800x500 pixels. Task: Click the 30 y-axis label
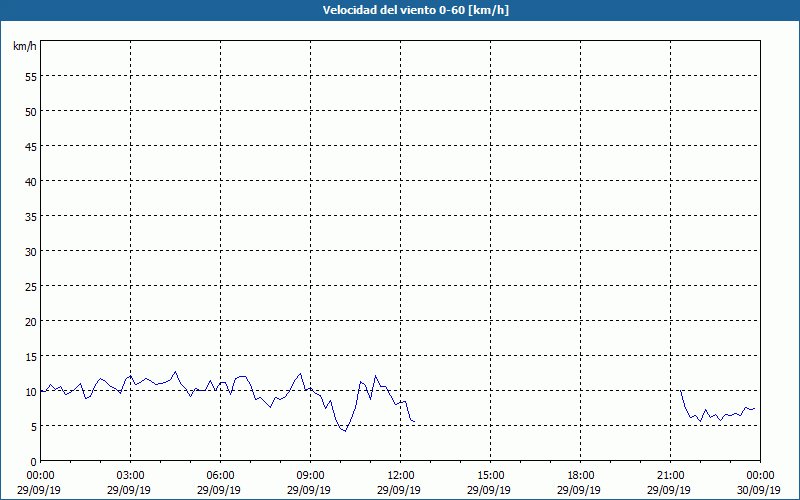click(x=31, y=252)
